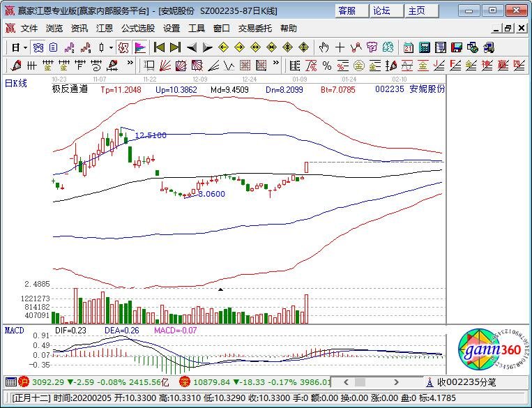532x408 pixels.
Task: Step back with the black left arrow
Action: 191,48
